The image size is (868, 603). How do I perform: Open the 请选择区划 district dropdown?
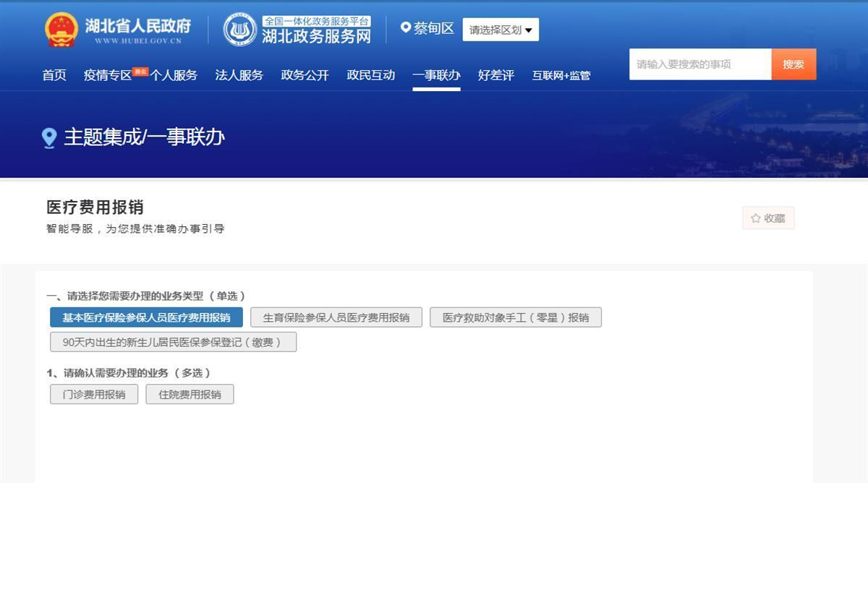click(501, 30)
